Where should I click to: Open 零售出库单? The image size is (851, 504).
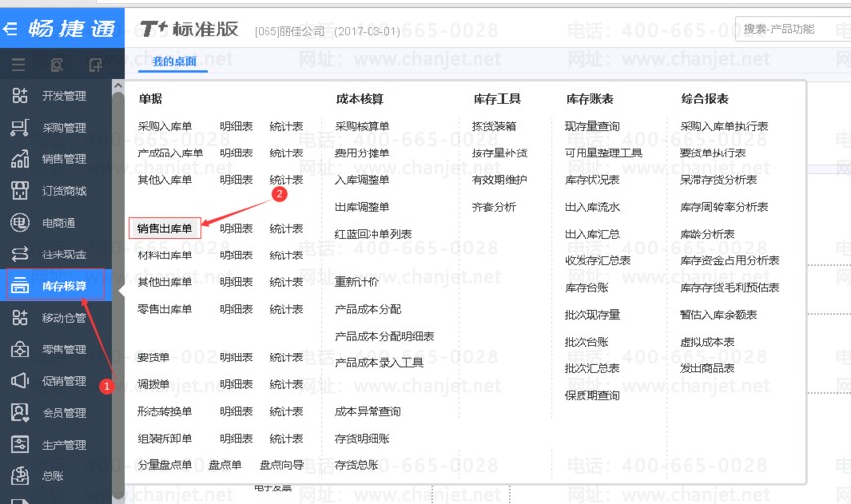164,309
